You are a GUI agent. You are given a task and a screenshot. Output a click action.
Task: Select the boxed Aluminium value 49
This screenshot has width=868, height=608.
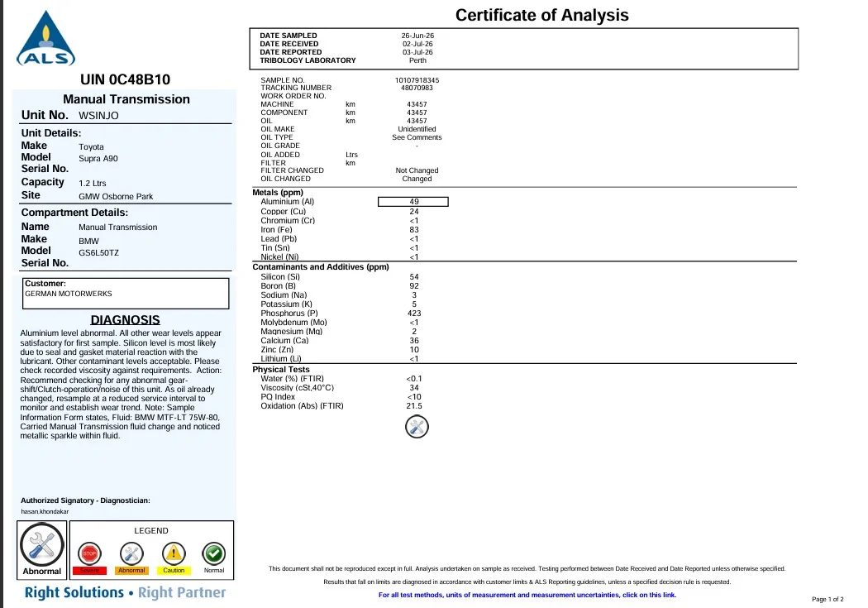click(413, 202)
